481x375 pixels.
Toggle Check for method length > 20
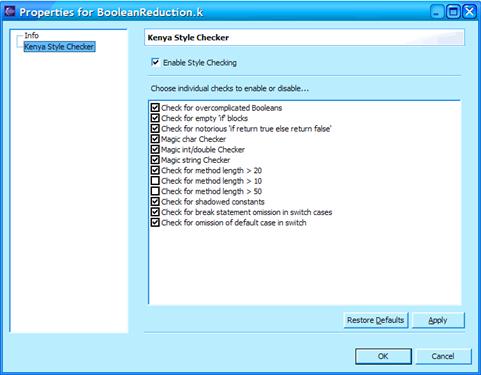point(155,170)
